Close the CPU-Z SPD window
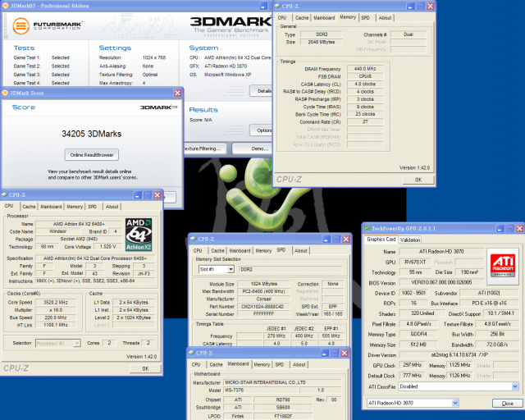The image size is (525, 420). point(346,240)
